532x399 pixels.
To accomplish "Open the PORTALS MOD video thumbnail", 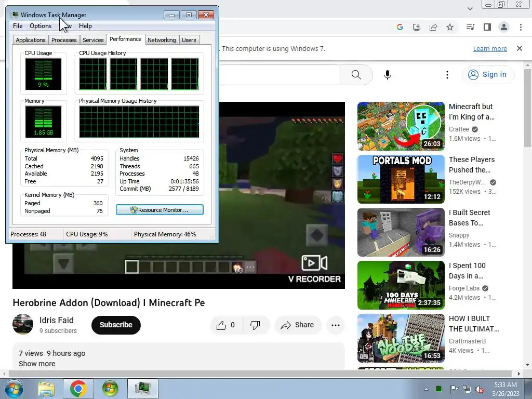I will (x=401, y=179).
